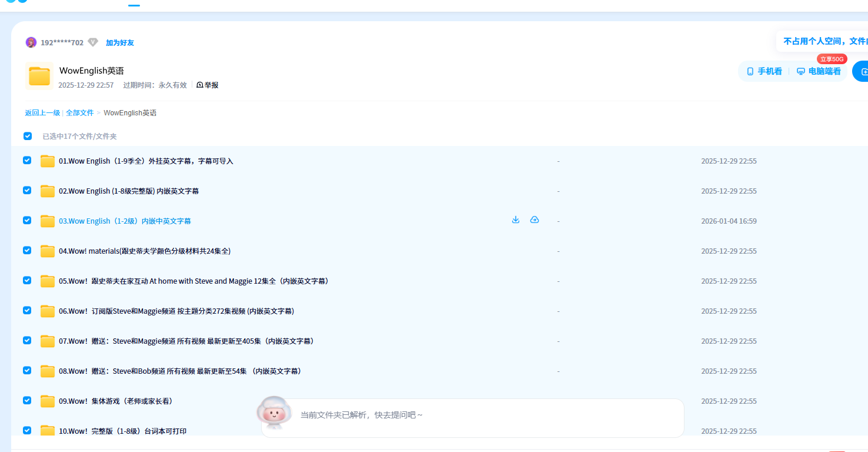Viewport: 868px width, 452px height.
Task: Uncheck the 03.Wow English folder checkbox
Action: (x=27, y=220)
